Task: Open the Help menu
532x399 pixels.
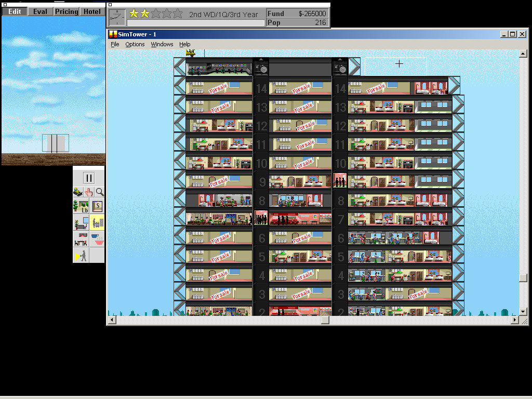Action: point(184,44)
